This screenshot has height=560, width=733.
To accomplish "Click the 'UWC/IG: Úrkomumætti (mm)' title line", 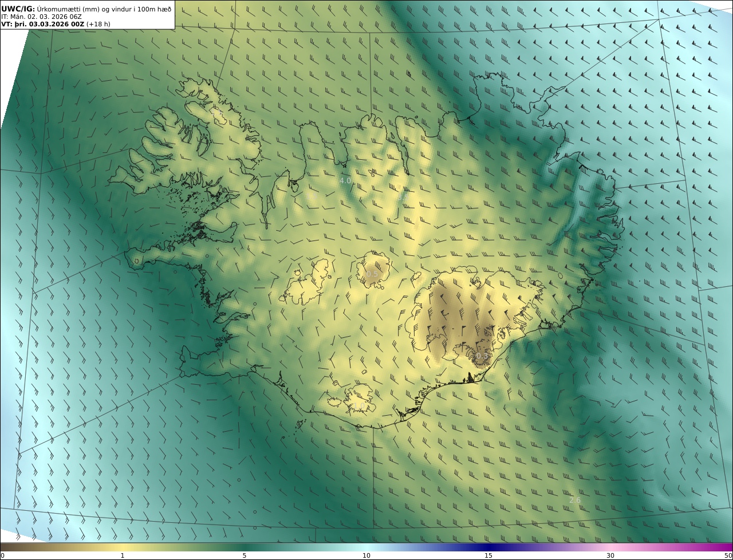I will 86,9.
